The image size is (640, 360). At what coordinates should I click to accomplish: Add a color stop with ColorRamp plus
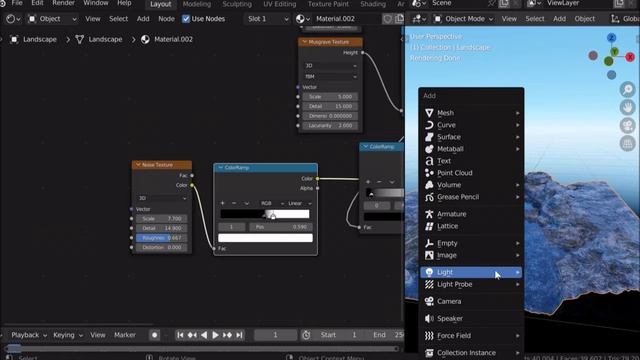[x=222, y=203]
